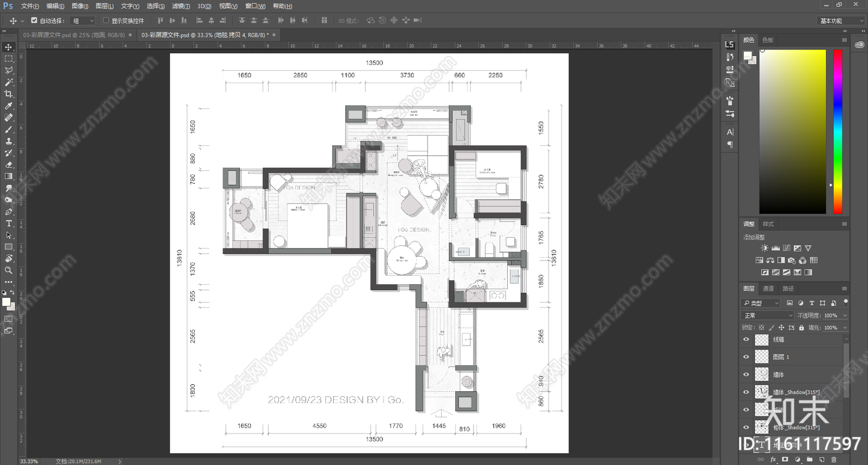
Task: Open the 窗口(W) menu
Action: pyautogui.click(x=255, y=6)
